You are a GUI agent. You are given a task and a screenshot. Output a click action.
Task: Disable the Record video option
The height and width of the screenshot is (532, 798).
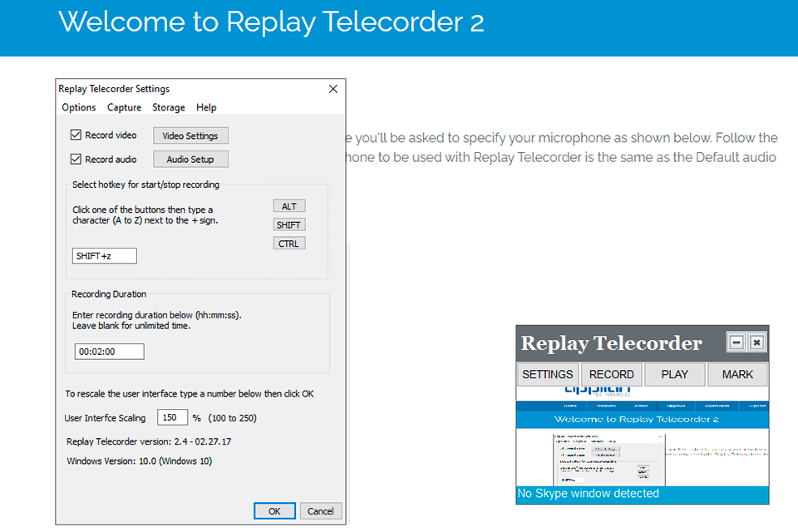(74, 135)
